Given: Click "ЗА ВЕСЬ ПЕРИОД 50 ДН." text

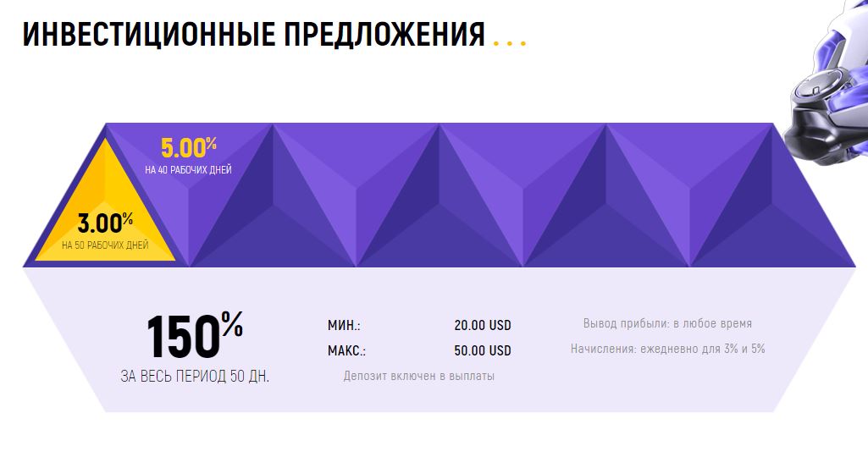Looking at the screenshot, I should click(x=195, y=376).
